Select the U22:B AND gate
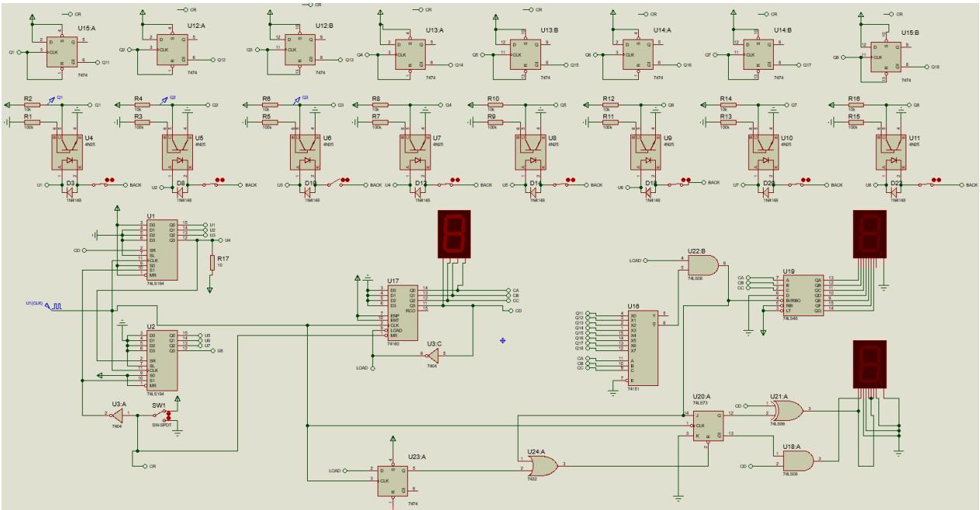 (706, 264)
